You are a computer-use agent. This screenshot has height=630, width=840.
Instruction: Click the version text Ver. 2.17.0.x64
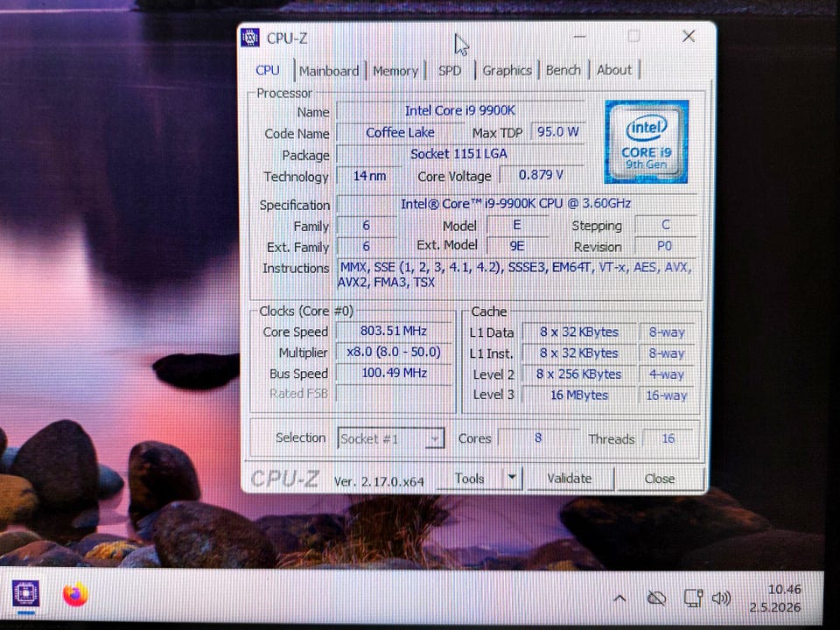[379, 481]
